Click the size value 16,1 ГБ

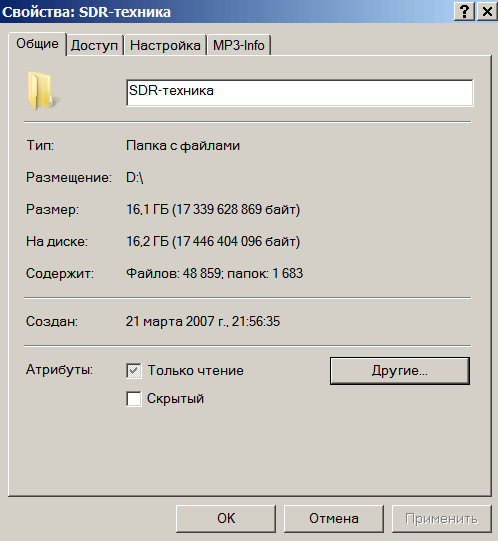coord(213,209)
